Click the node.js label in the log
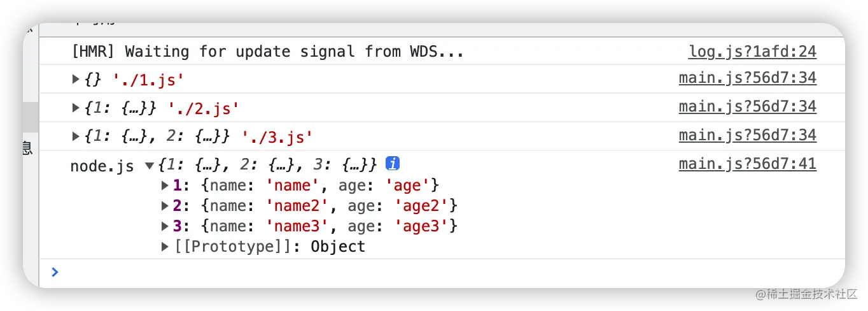The width and height of the screenshot is (868, 311). tap(102, 166)
